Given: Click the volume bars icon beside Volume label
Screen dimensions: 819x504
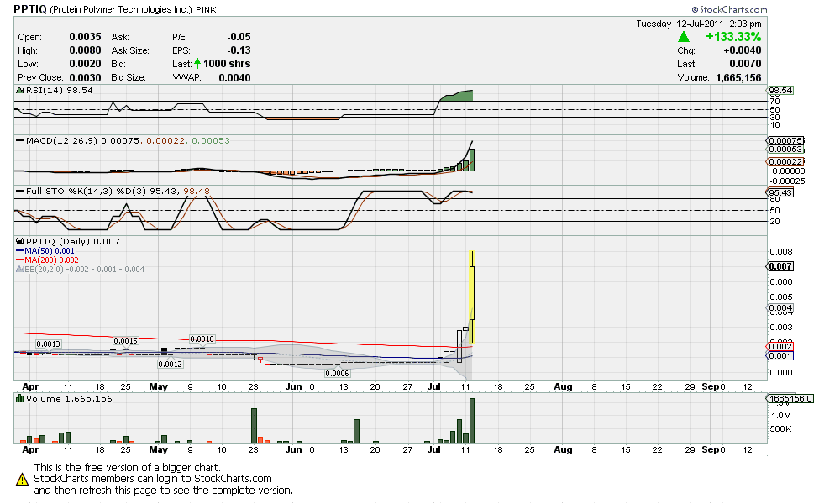Looking at the screenshot, I should [20, 398].
